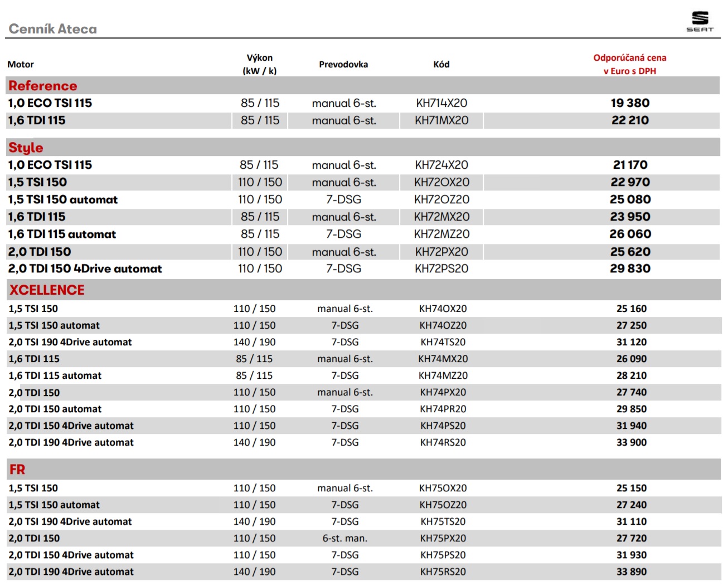Select the Cenník Ateca title
Viewport: 728px width, 586px height.
pos(53,29)
